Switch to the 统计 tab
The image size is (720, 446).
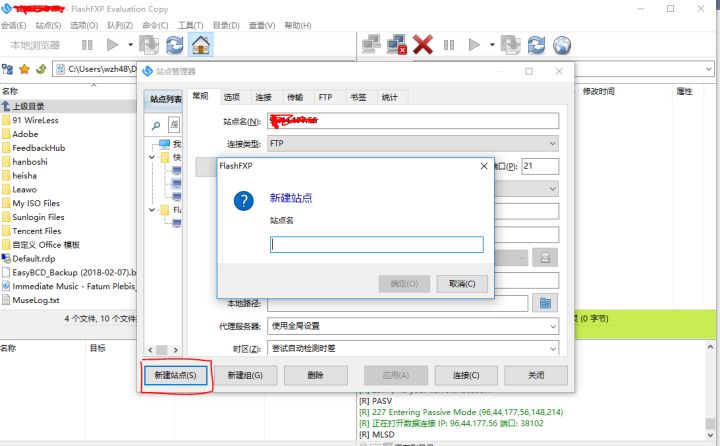(389, 97)
